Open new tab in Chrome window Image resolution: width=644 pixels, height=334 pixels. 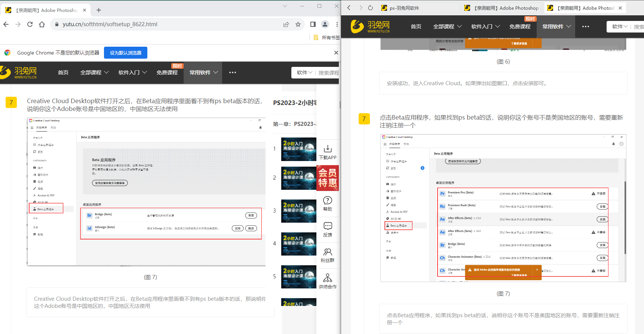click(x=99, y=10)
